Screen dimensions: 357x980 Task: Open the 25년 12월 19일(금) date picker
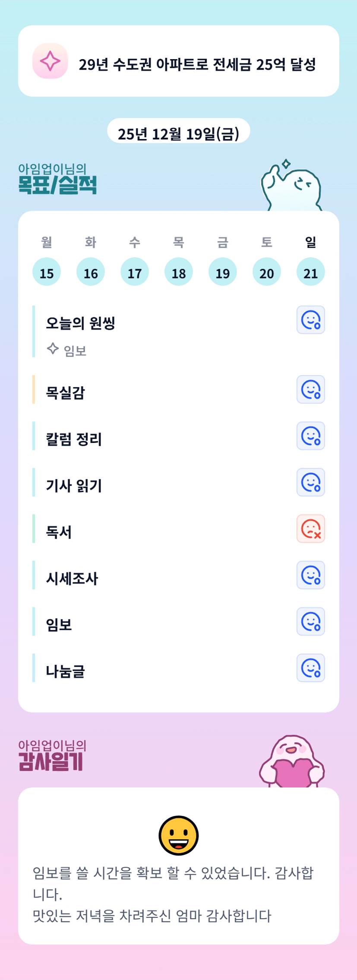(x=178, y=133)
